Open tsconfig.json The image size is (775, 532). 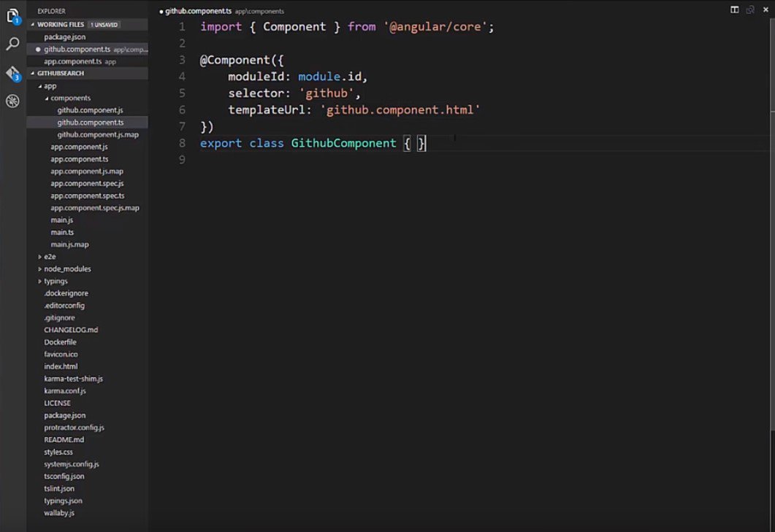(x=64, y=477)
